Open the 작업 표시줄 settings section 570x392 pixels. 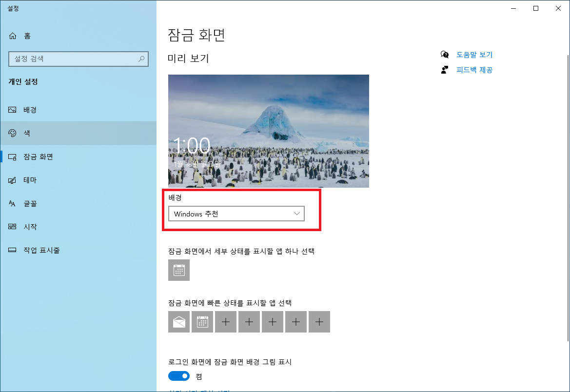79,250
